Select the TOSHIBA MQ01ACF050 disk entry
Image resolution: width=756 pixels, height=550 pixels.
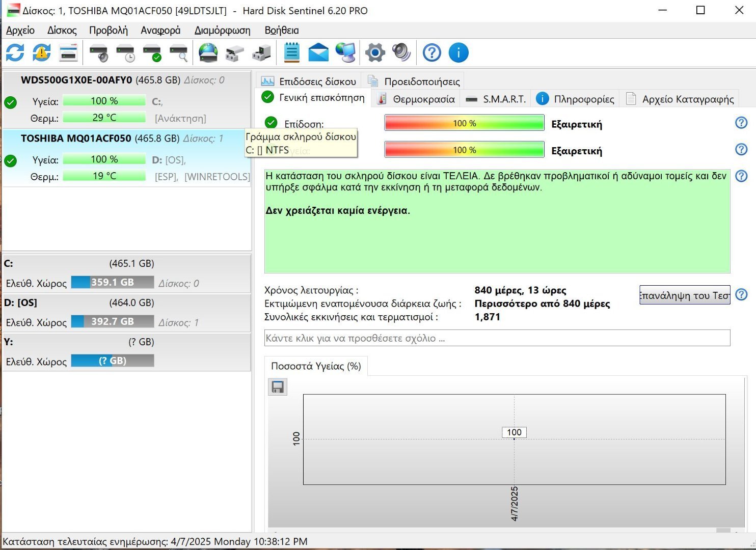(x=126, y=158)
